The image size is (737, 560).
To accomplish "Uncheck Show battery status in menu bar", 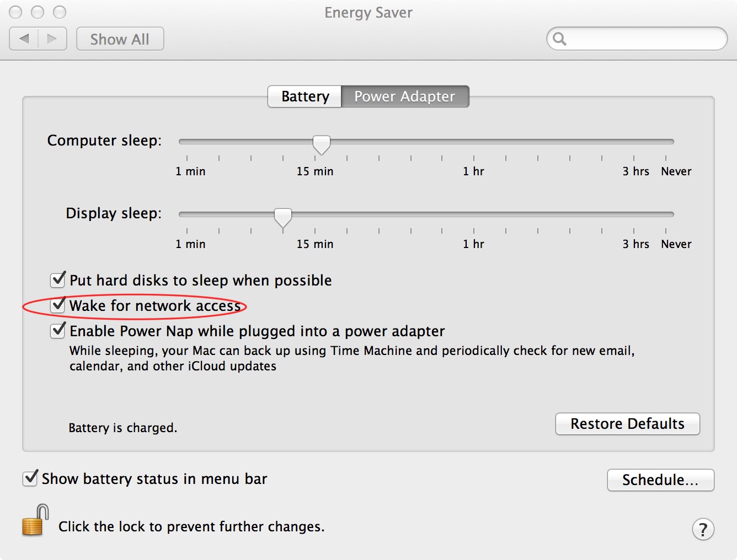I will (30, 478).
